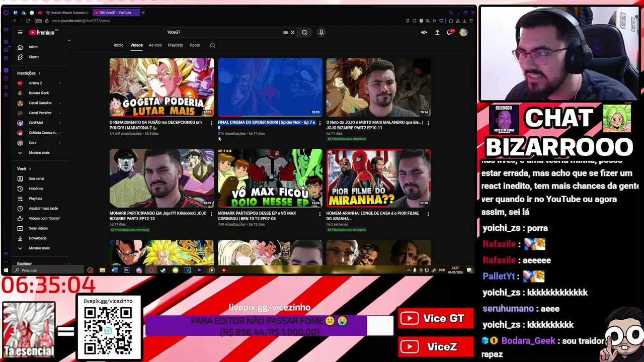Play the PIOR FILME DO MIRANHA video
The width and height of the screenshot is (644, 362).
[378, 178]
